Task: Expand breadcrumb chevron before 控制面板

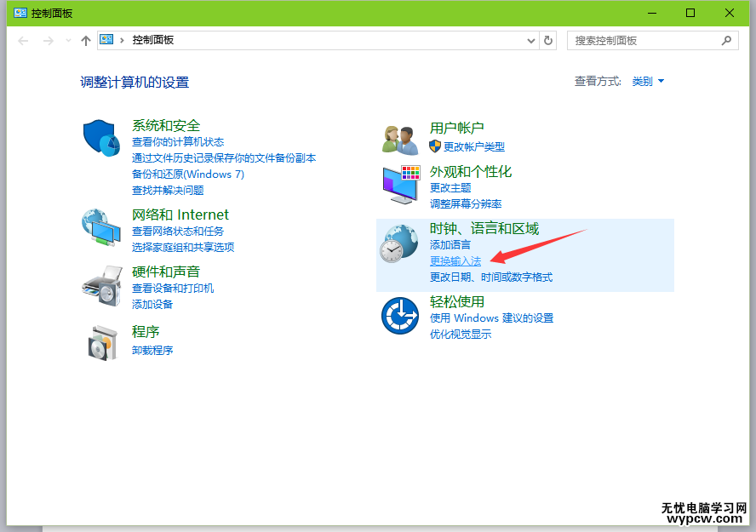Action: coord(122,41)
